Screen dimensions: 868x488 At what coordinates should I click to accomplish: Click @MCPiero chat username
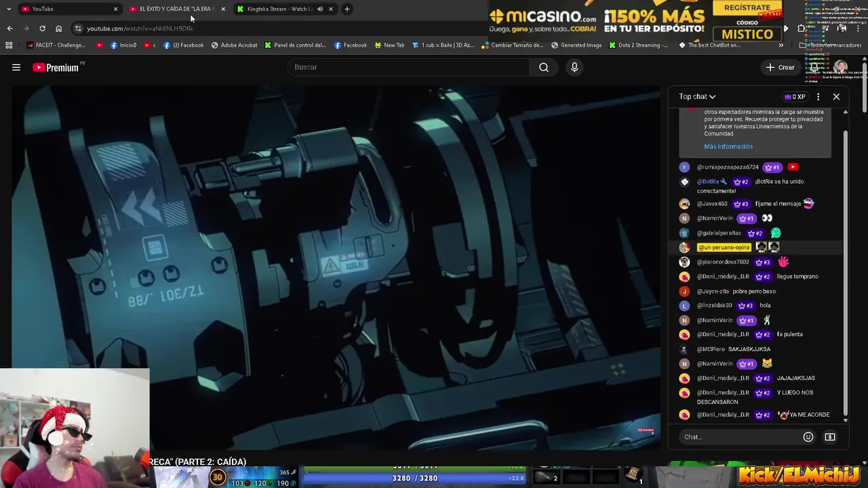tap(711, 349)
